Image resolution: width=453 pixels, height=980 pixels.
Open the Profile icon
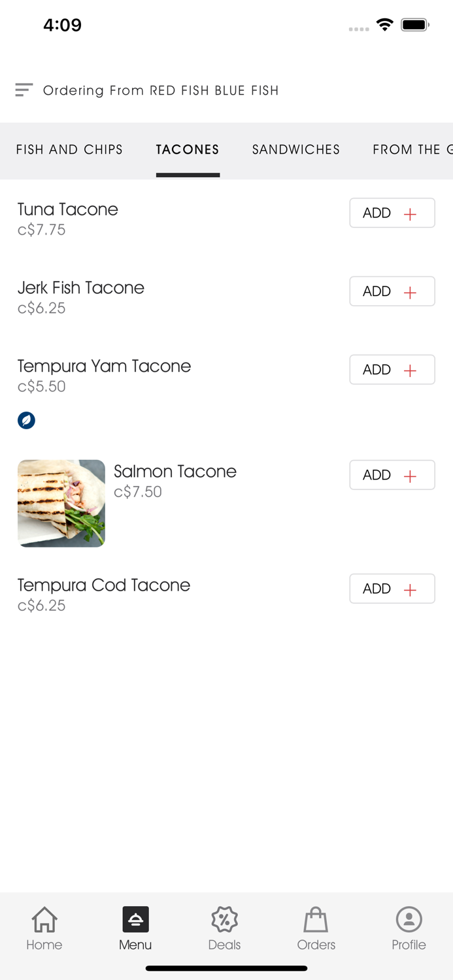pos(409,919)
